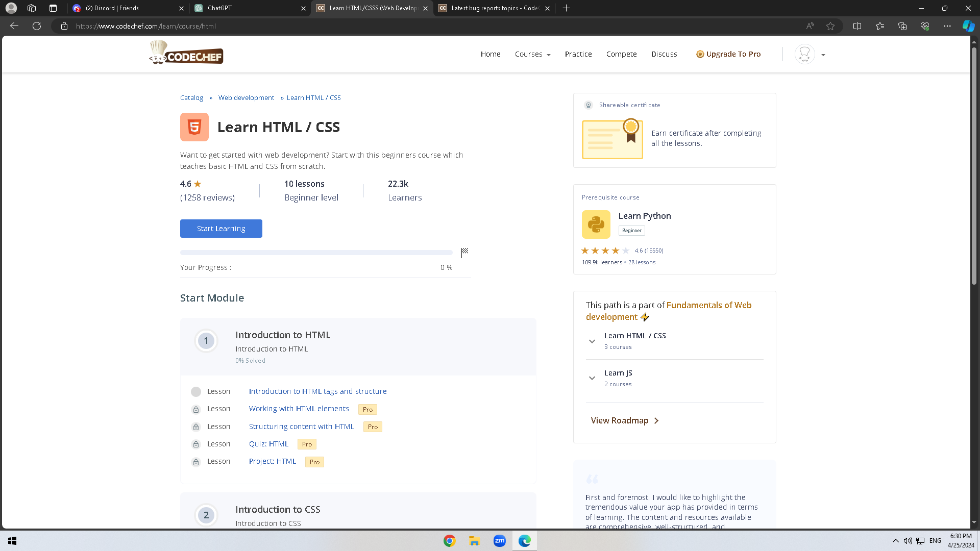Click the Learn Python course icon

pyautogui.click(x=596, y=224)
